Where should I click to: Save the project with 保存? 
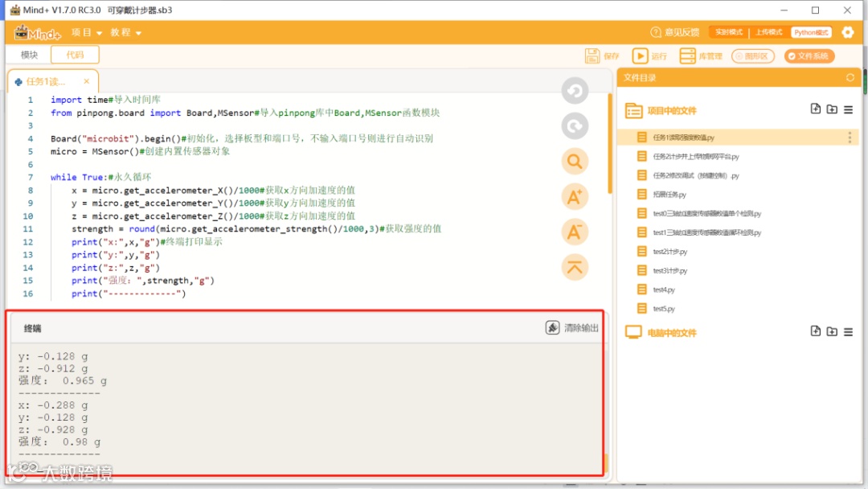(602, 56)
